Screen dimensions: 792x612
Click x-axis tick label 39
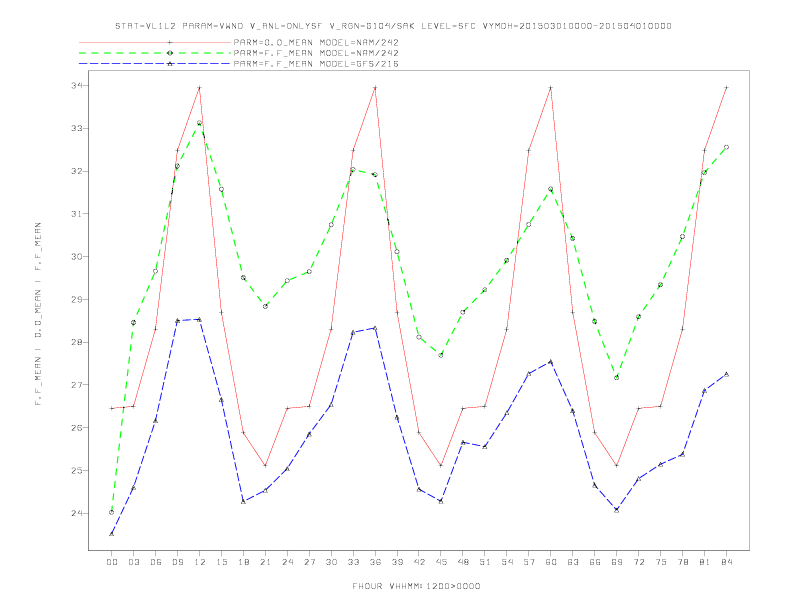(397, 562)
